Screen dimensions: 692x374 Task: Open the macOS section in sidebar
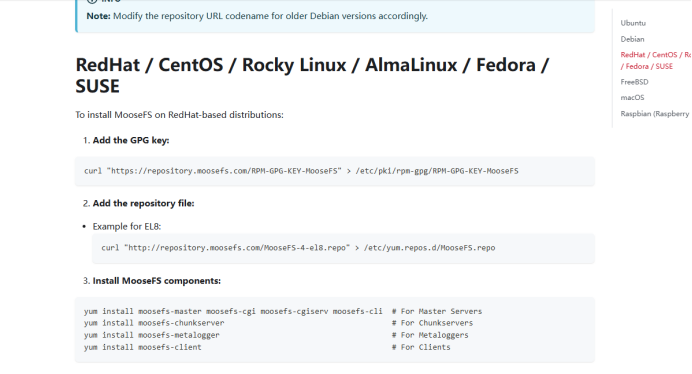click(x=632, y=98)
